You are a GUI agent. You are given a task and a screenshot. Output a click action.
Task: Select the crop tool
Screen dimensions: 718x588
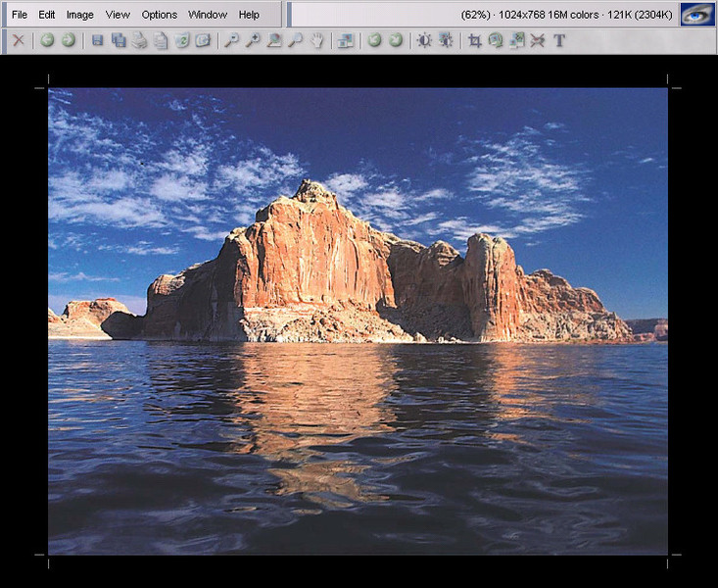475,40
